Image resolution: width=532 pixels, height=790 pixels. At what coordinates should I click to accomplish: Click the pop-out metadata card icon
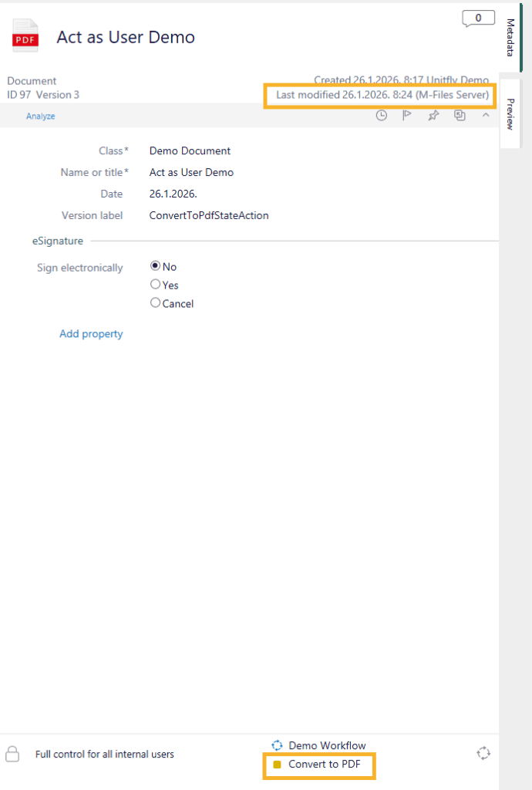[x=460, y=116]
